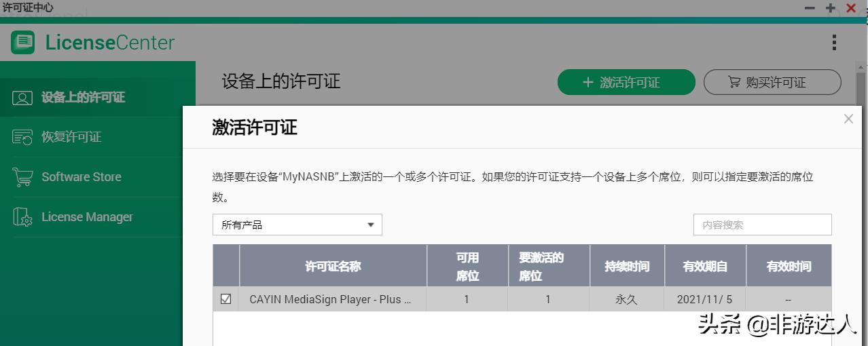Click the 要激活的席位 value 1 cell
The image size is (868, 346).
tap(548, 299)
